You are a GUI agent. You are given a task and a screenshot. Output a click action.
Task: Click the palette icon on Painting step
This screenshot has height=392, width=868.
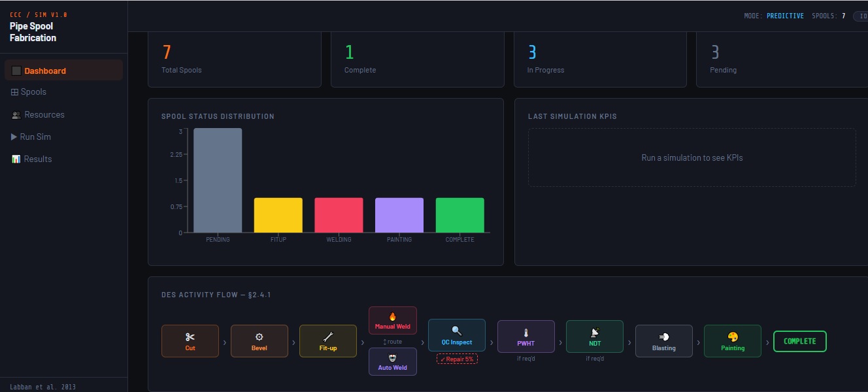[733, 337]
